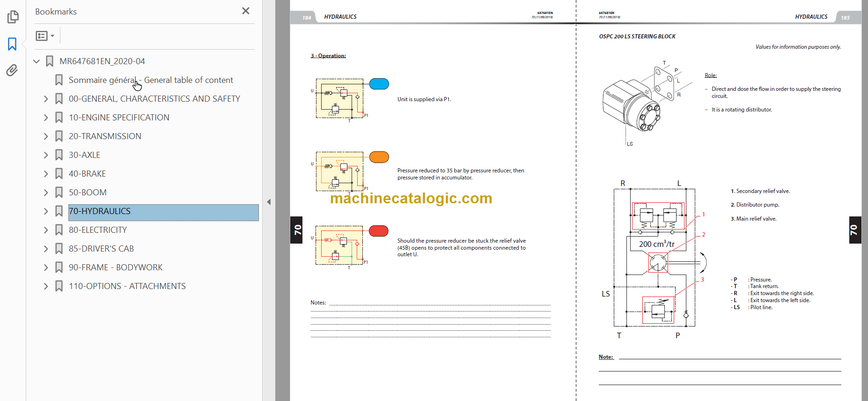Click the 'LS : Pilot line.' legend row
The width and height of the screenshot is (868, 401).
tap(751, 307)
